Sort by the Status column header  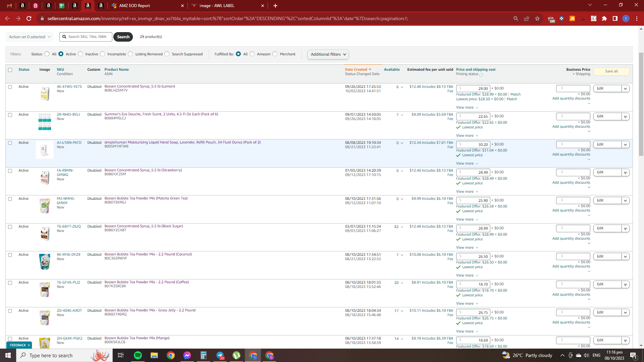click(x=24, y=70)
